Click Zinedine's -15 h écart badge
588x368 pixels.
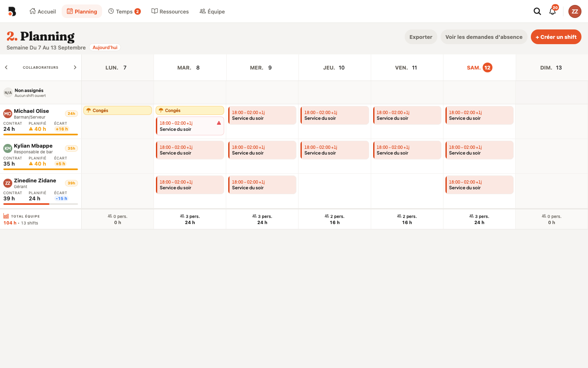[61, 199]
